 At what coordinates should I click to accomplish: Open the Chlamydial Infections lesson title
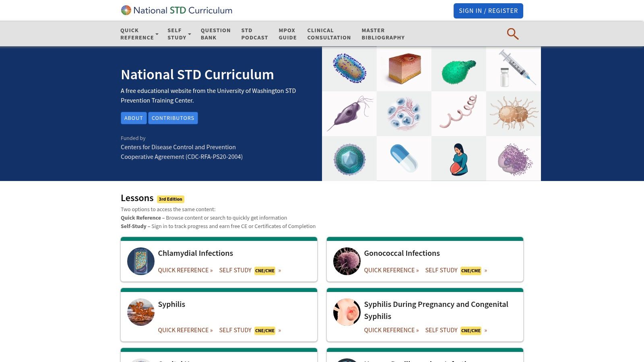coord(196,253)
